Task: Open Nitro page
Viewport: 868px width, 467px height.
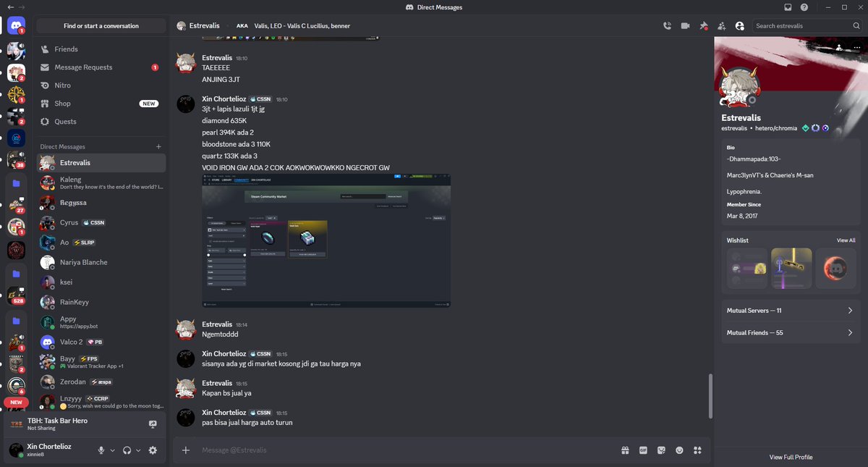Action: click(101, 85)
